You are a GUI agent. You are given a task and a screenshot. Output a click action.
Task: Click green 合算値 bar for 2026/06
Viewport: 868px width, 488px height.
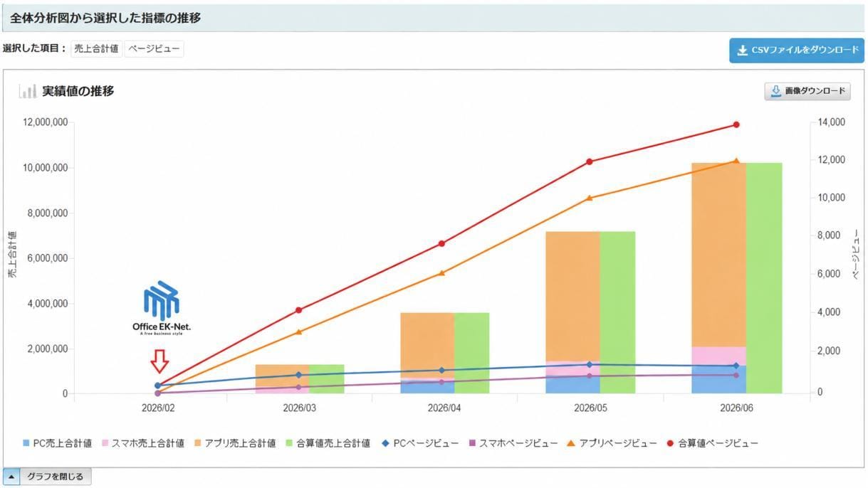764,278
